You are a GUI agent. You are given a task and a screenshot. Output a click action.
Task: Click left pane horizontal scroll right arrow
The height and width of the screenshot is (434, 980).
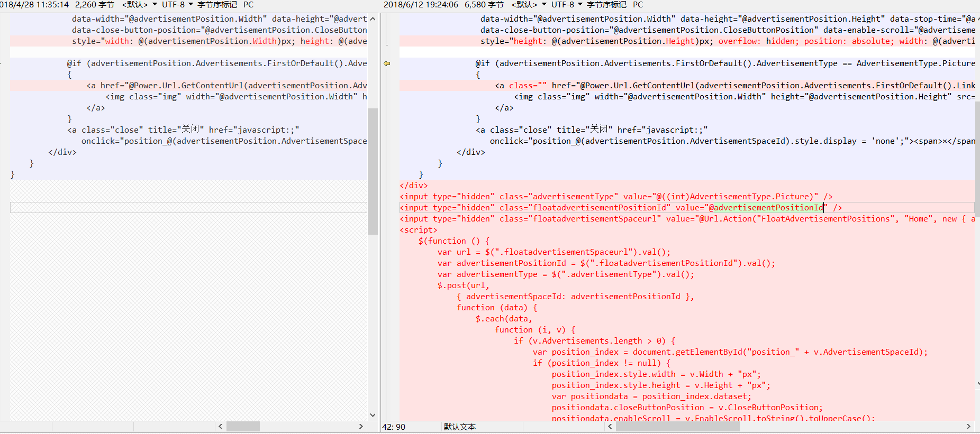pos(361,426)
